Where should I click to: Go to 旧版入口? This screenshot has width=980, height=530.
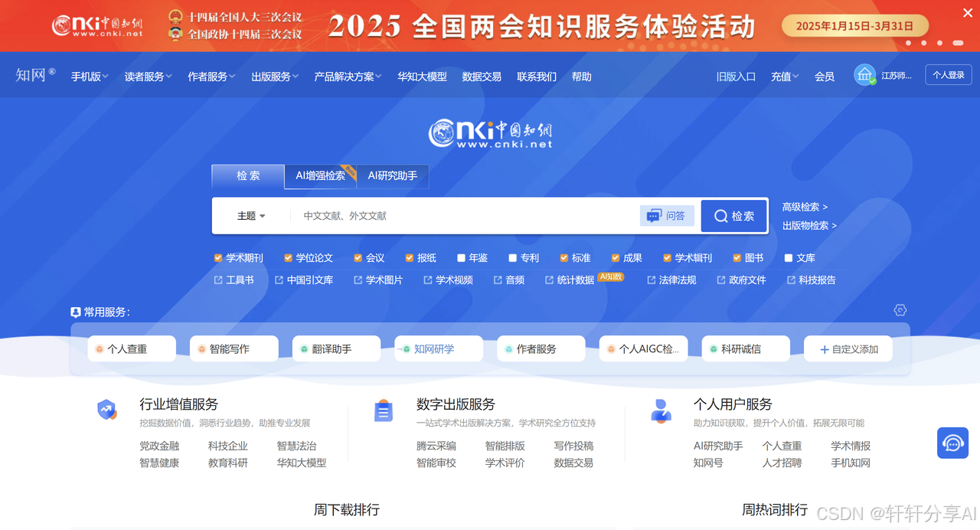point(736,77)
